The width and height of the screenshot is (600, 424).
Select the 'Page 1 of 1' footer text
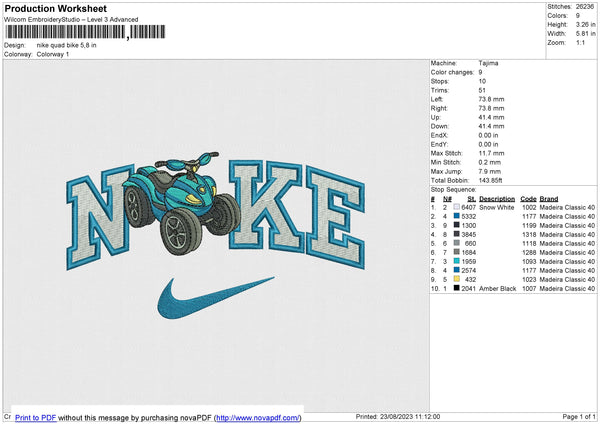579,416
